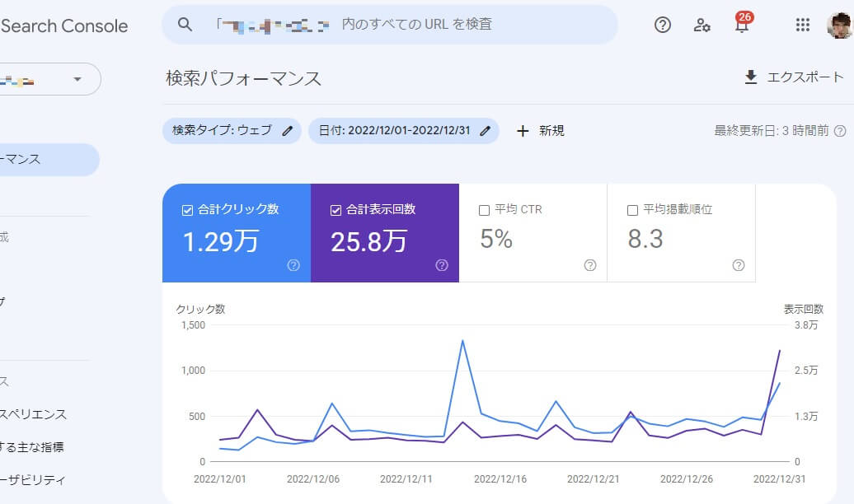Open the account profile picture

click(839, 25)
